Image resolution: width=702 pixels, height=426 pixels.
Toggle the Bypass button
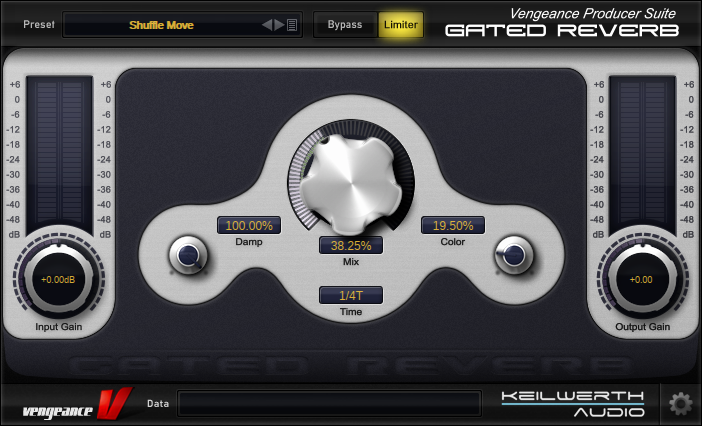(345, 25)
